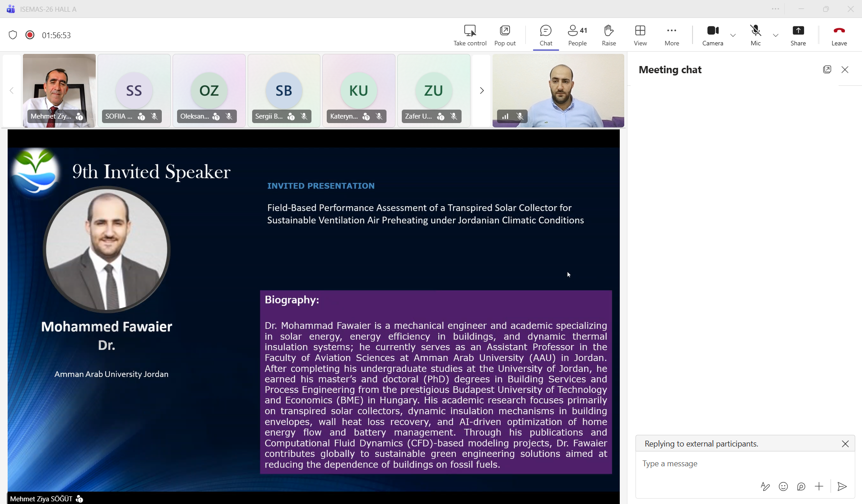Open the View layout options
The height and width of the screenshot is (504, 862).
640,35
